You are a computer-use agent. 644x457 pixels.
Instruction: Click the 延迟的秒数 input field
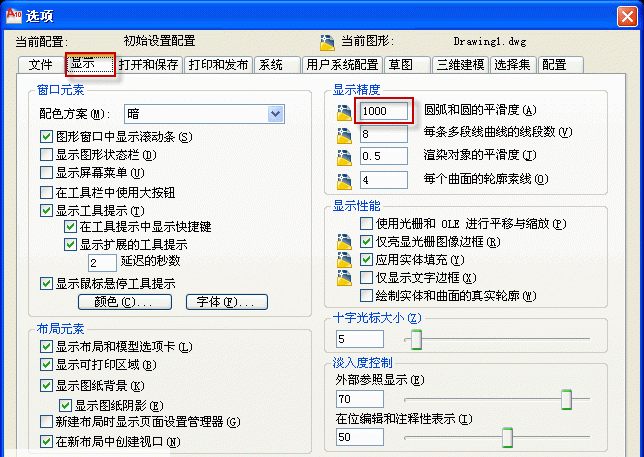click(102, 262)
